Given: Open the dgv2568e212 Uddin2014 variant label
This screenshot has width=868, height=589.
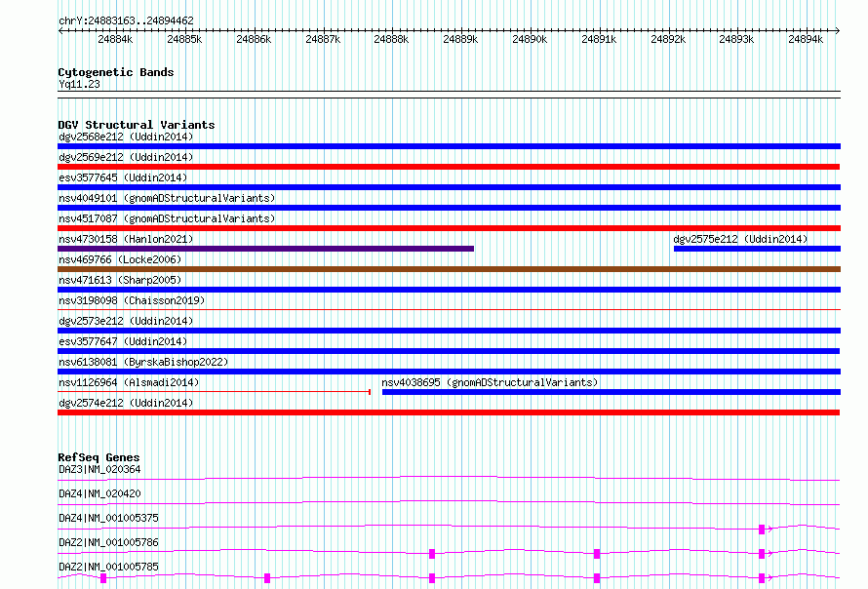Looking at the screenshot, I should 126,137.
